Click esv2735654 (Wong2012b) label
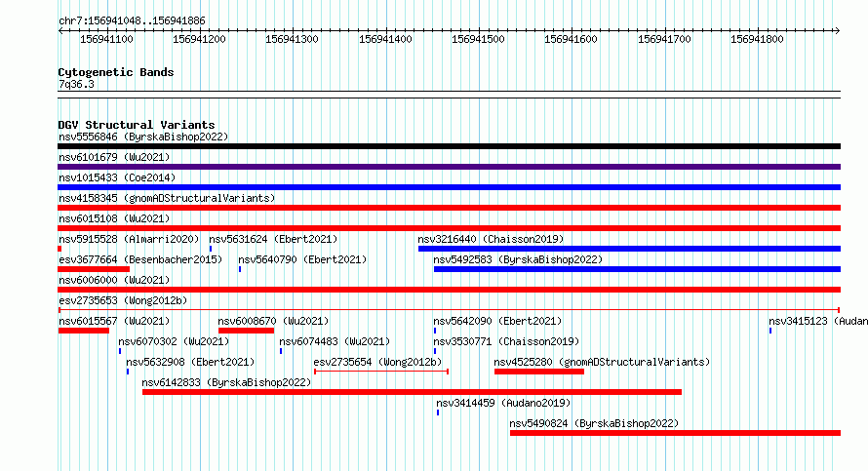The image size is (868, 471). (x=377, y=362)
